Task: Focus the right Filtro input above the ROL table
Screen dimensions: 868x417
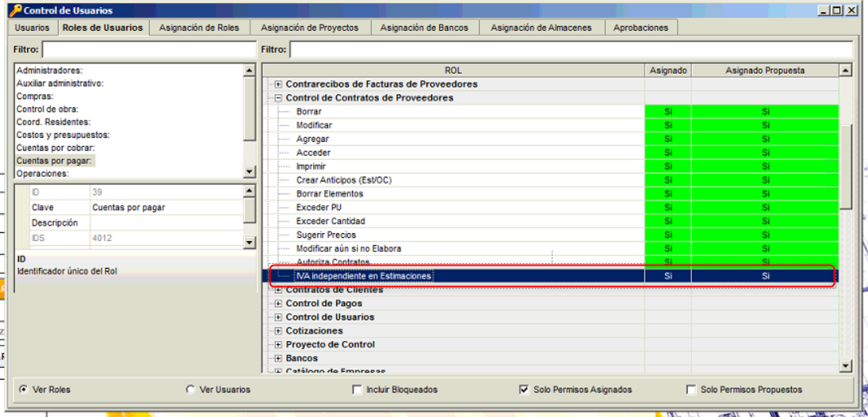Action: (x=571, y=49)
